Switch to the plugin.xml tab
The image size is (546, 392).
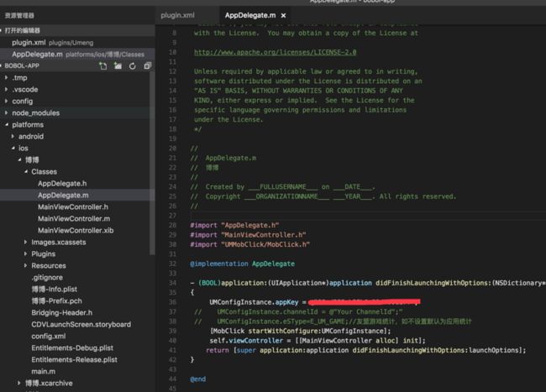click(x=177, y=15)
